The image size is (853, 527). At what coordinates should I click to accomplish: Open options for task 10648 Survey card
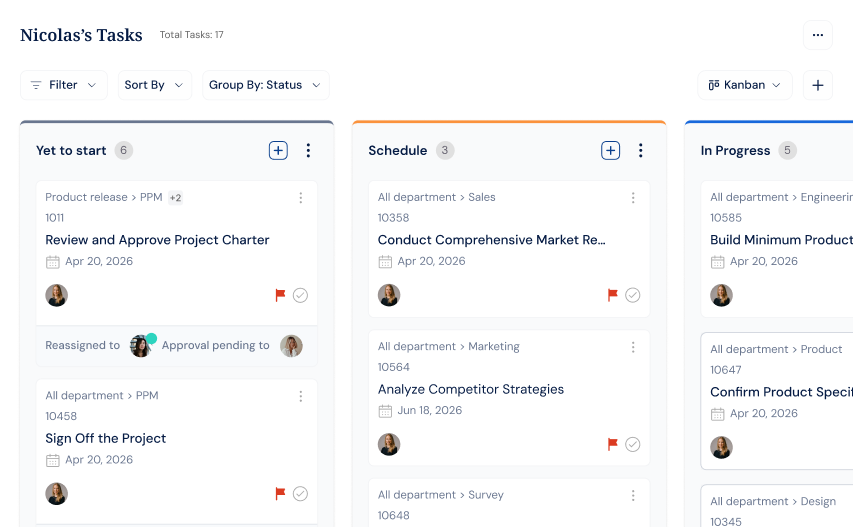pyautogui.click(x=633, y=495)
